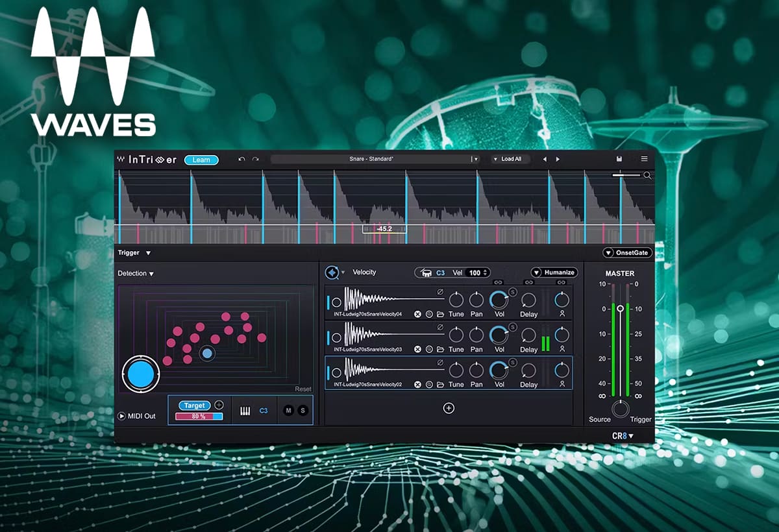
Task: Toggle the Learn button
Action: [201, 160]
